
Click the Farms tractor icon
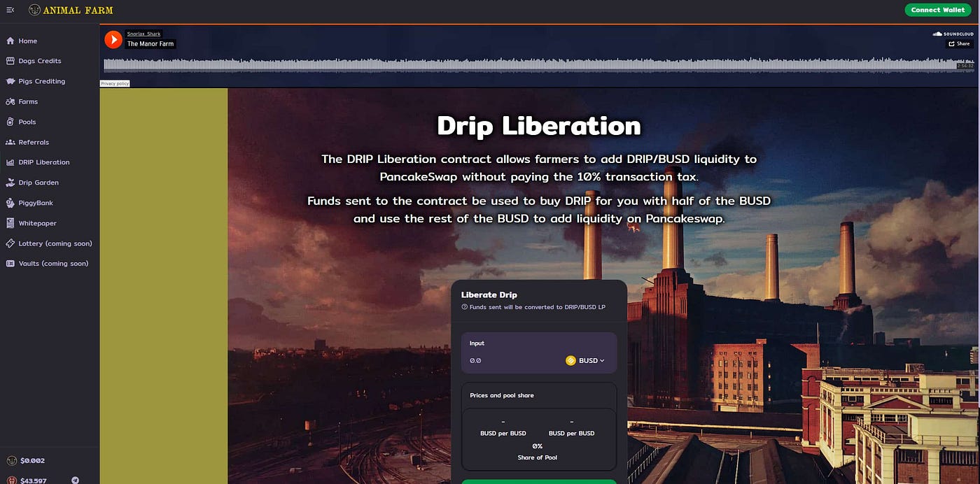click(10, 101)
